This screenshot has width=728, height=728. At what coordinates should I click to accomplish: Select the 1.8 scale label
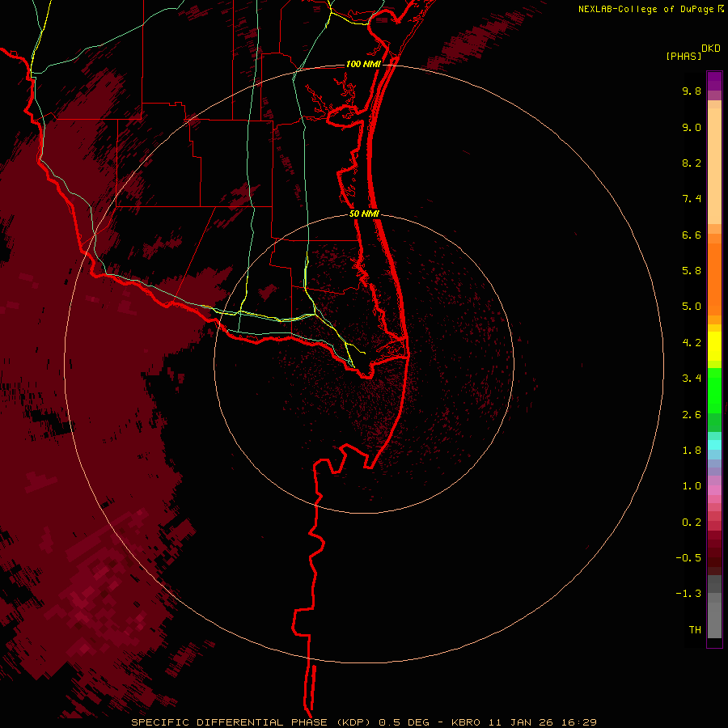point(692,451)
